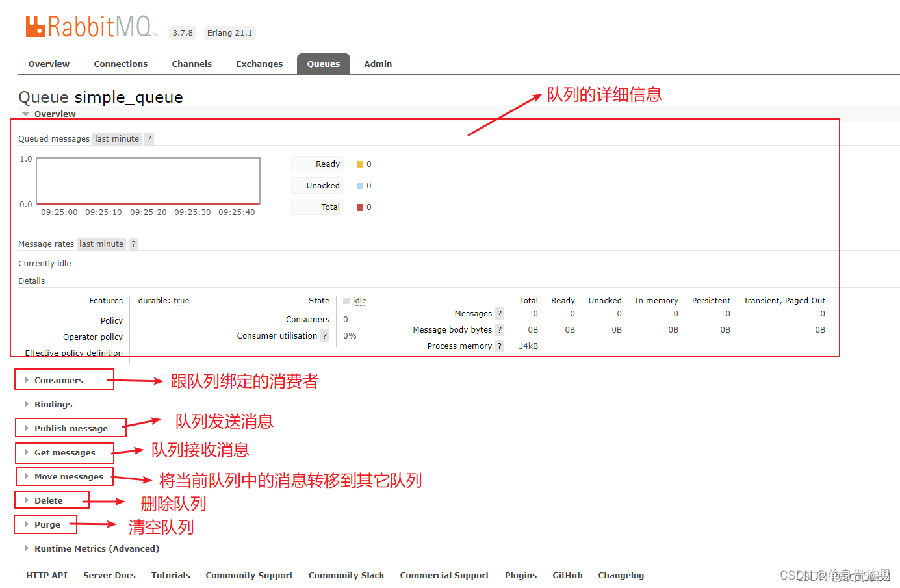Go to the Overview tab
Image resolution: width=900 pixels, height=588 pixels.
[x=49, y=64]
